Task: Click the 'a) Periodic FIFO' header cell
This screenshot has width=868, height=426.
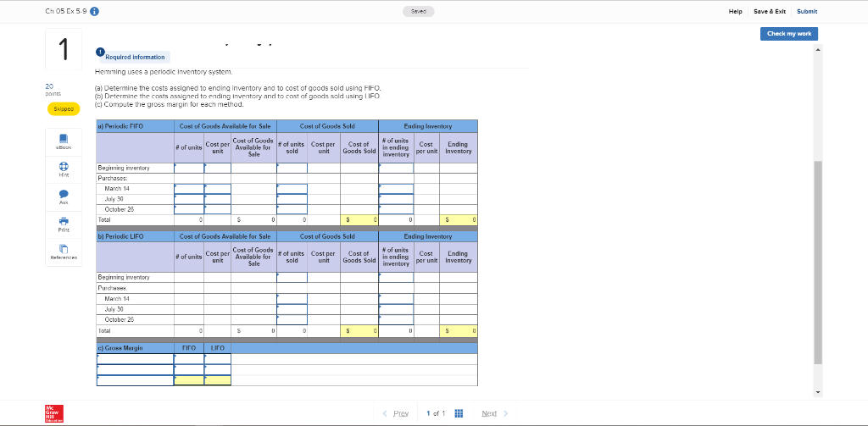Action: (x=135, y=126)
